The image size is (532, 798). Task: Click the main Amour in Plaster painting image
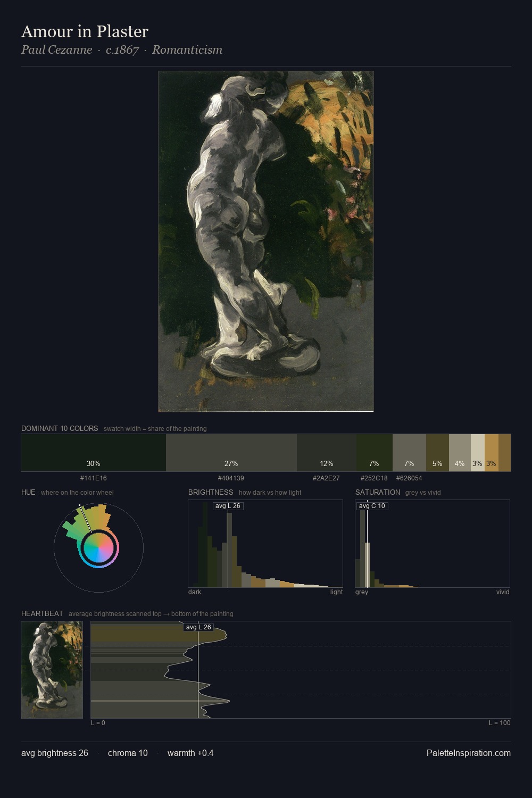[x=266, y=242]
